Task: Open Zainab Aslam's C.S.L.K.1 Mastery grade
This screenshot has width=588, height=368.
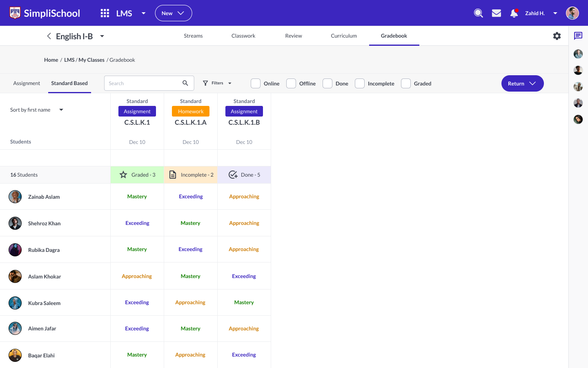Action: [x=137, y=196]
